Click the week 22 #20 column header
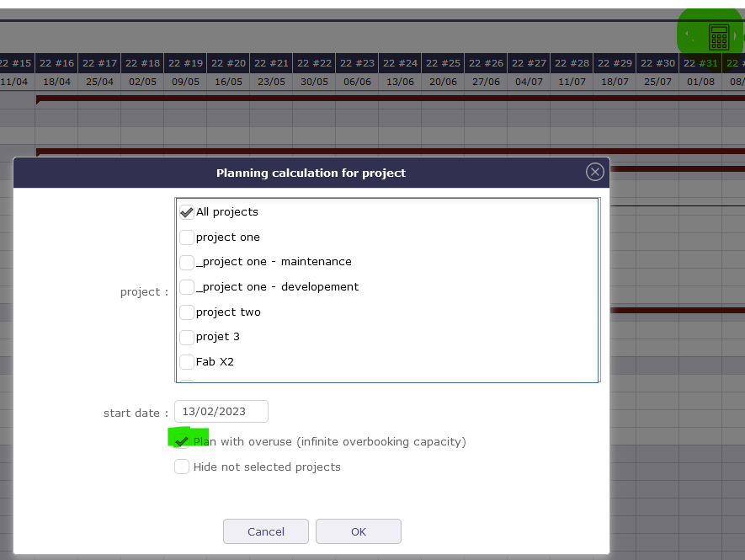 click(228, 63)
